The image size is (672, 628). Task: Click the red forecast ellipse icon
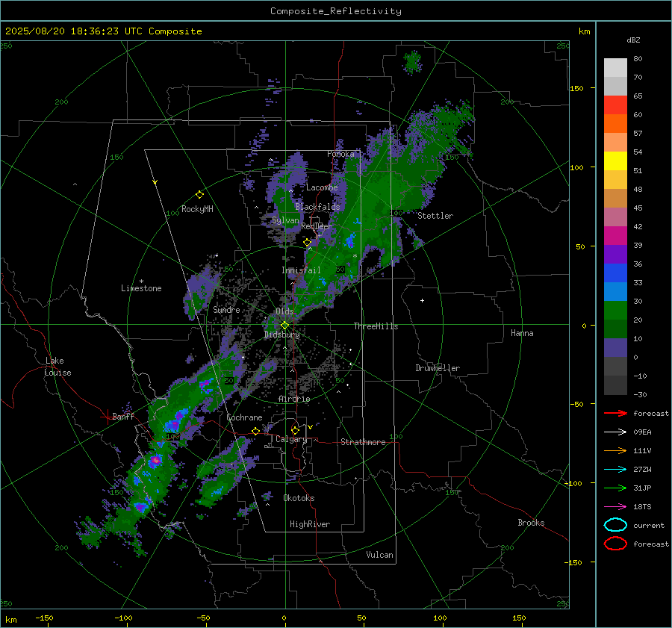pyautogui.click(x=615, y=544)
